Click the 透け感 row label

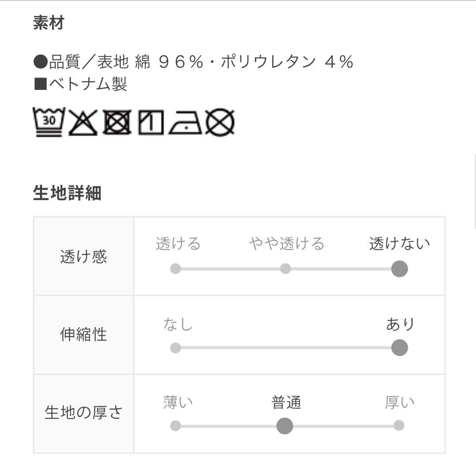tap(83, 257)
